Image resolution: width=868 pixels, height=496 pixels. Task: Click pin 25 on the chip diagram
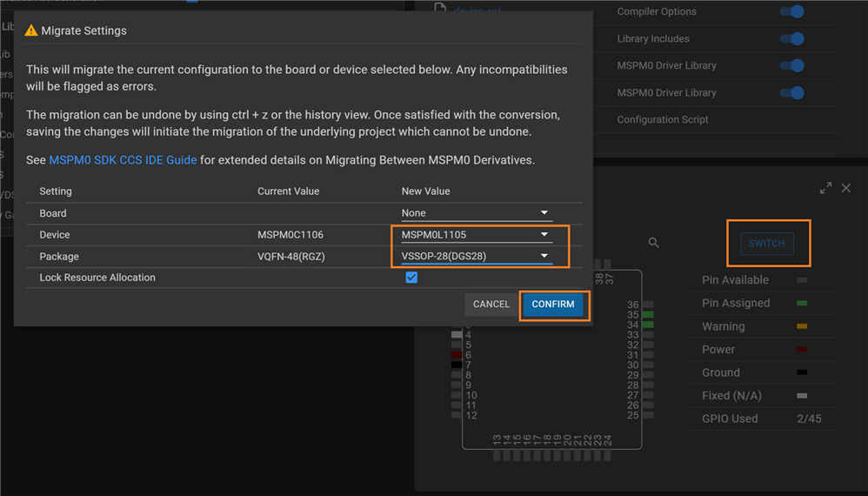648,415
